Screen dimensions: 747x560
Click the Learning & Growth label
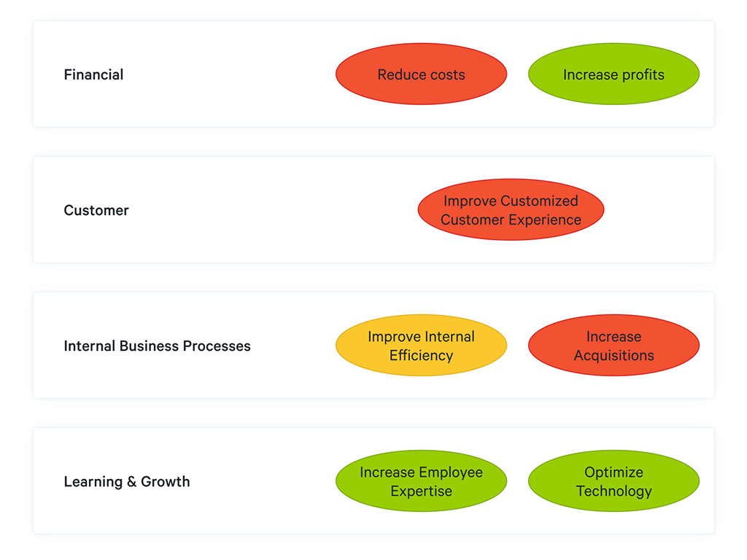[x=127, y=482]
